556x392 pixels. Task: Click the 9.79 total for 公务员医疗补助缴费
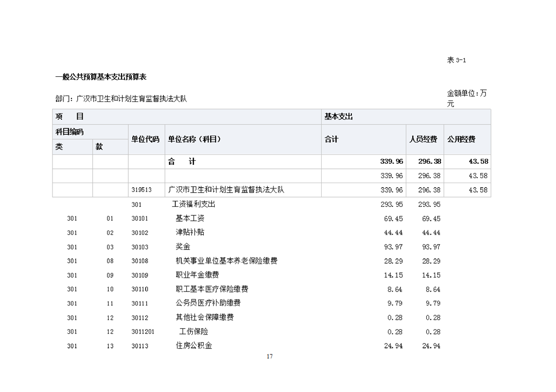395,303
